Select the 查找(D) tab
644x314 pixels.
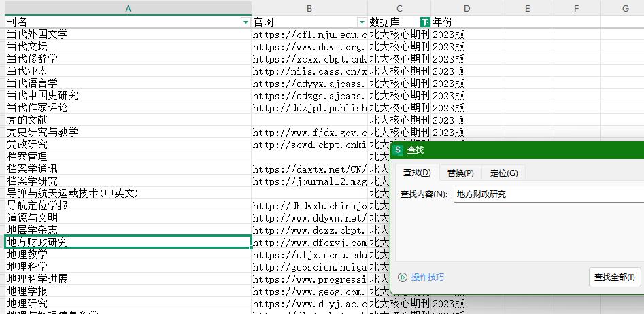click(416, 173)
